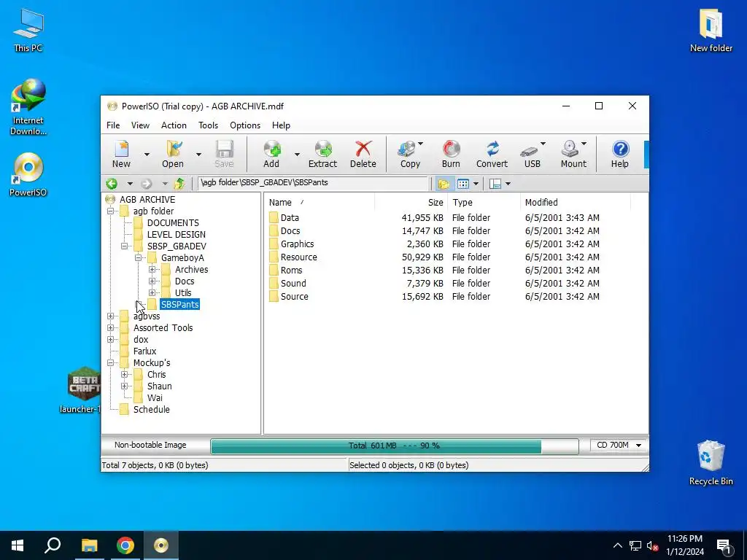
Task: Click the USB toolbar icon
Action: tap(532, 154)
